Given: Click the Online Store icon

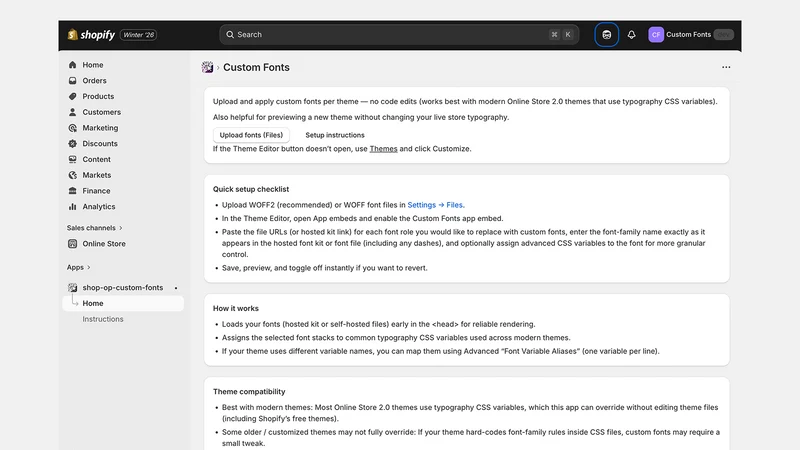Looking at the screenshot, I should point(72,244).
